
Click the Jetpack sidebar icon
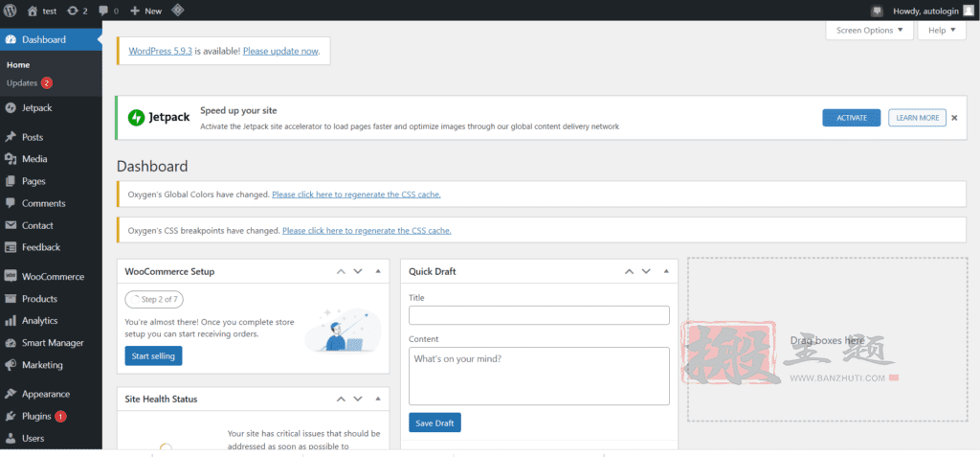[x=11, y=107]
